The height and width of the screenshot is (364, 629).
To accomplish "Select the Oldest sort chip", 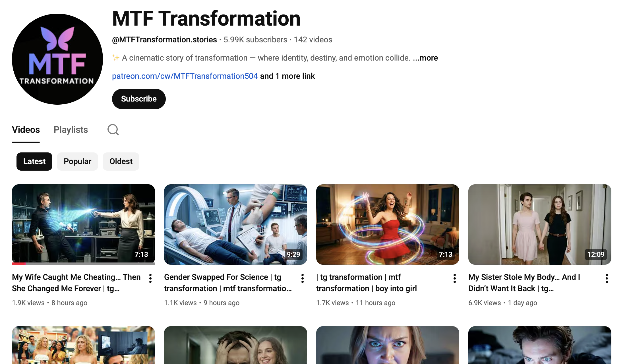I will [x=121, y=162].
